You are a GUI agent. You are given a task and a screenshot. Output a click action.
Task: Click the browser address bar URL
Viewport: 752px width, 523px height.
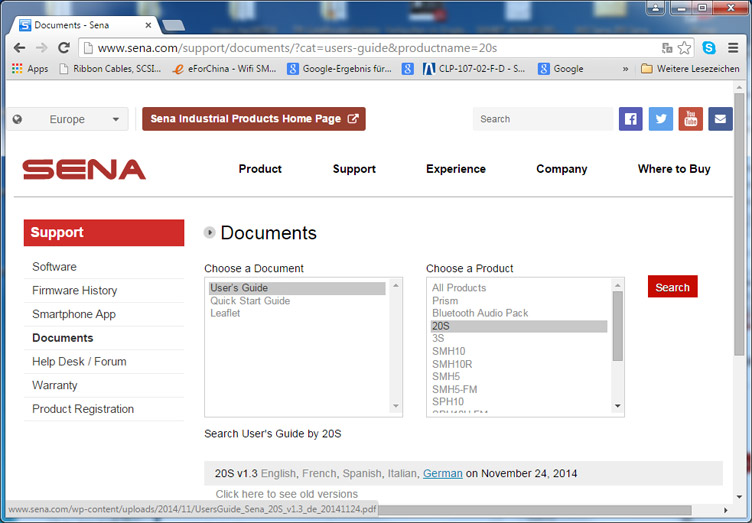[x=297, y=48]
